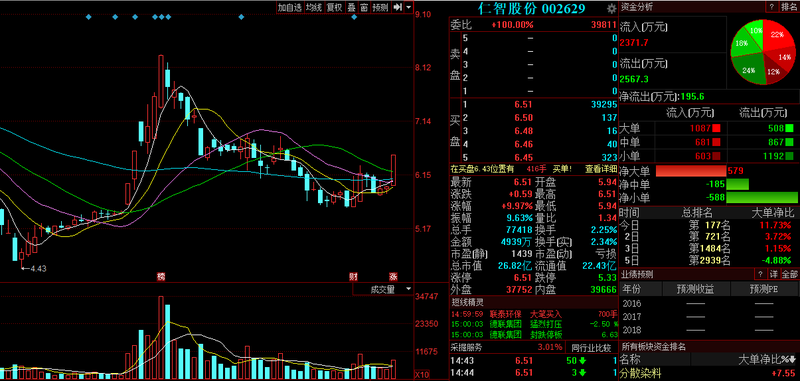Expand 详 details in 业绩预测 panel
Viewport: 800px width, 381px height.
[774, 274]
